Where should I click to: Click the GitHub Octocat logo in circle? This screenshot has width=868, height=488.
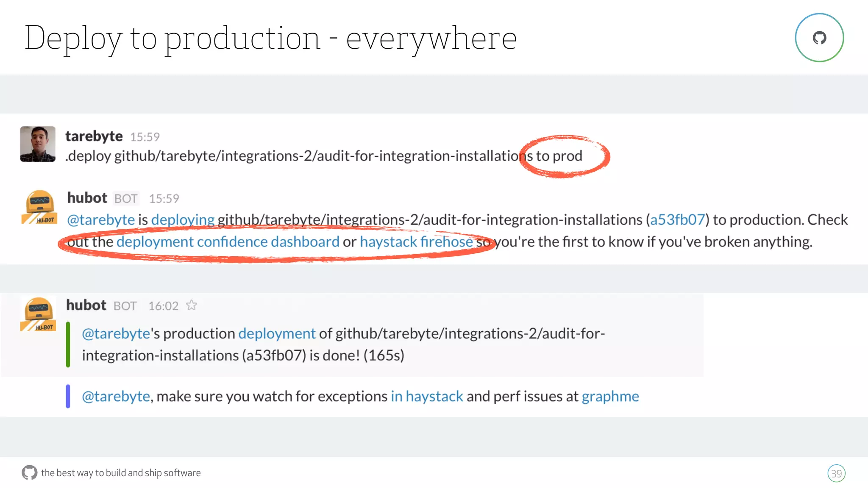point(819,38)
